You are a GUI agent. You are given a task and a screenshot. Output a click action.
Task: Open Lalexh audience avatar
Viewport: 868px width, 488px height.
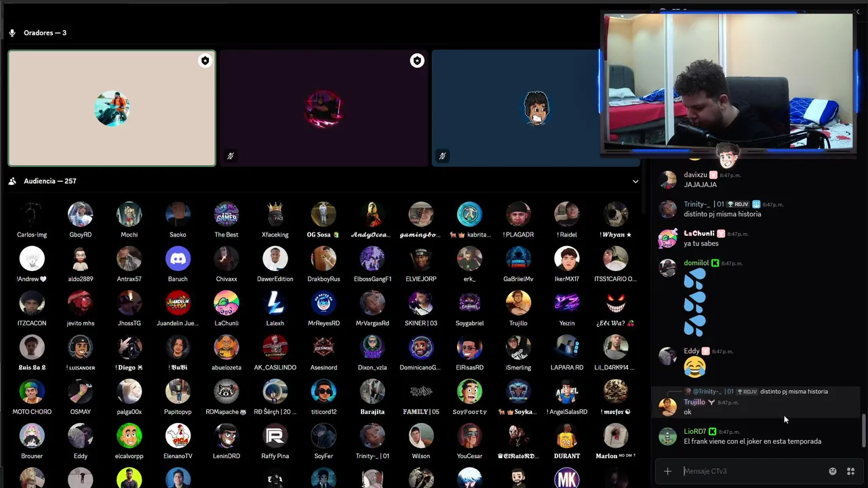275,303
